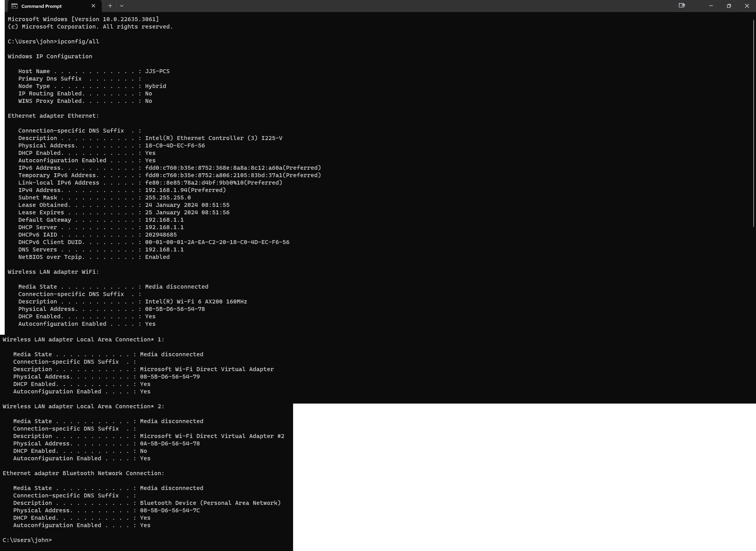This screenshot has height=551, width=756.
Task: Click the DNS Servers value
Action: coord(164,249)
